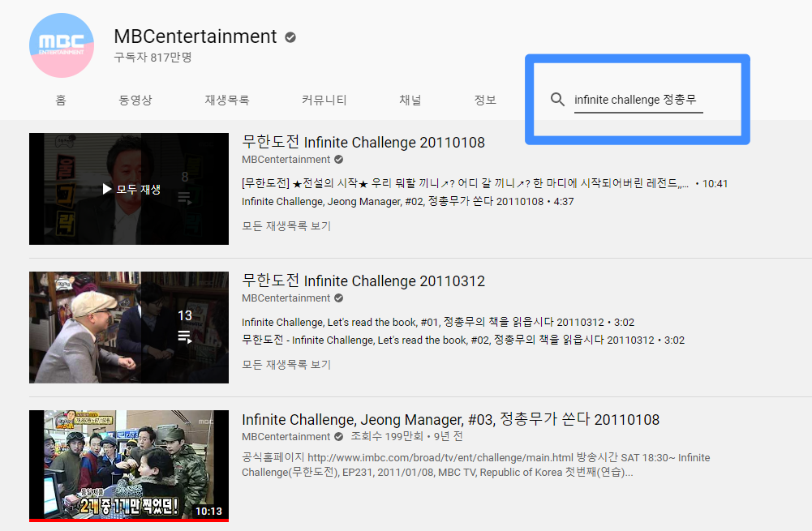Click the MBC Entertainment channel avatar
This screenshot has width=812, height=531.
62,45
